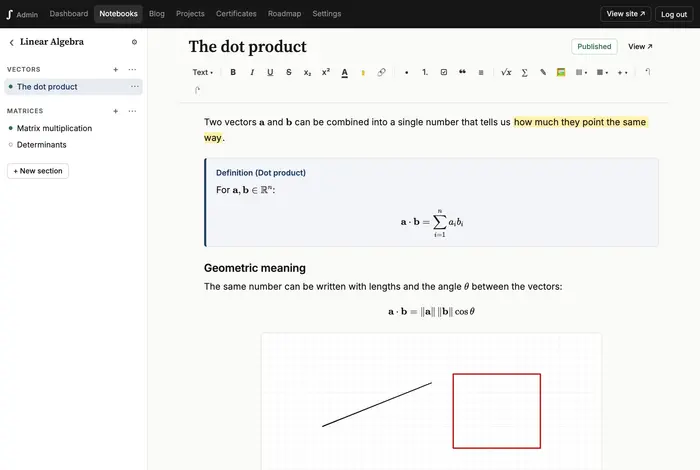Image resolution: width=700 pixels, height=470 pixels.
Task: Click the highlighted text in first paragraph
Action: [x=580, y=122]
